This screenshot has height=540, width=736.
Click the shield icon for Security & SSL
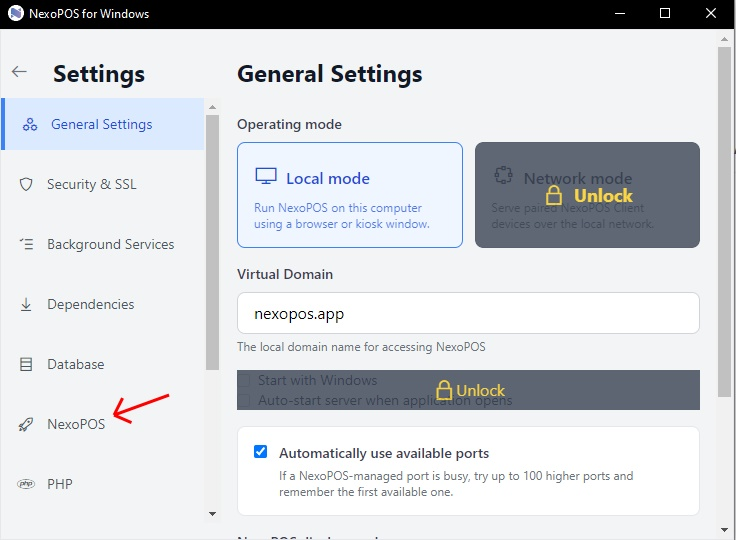coord(26,184)
